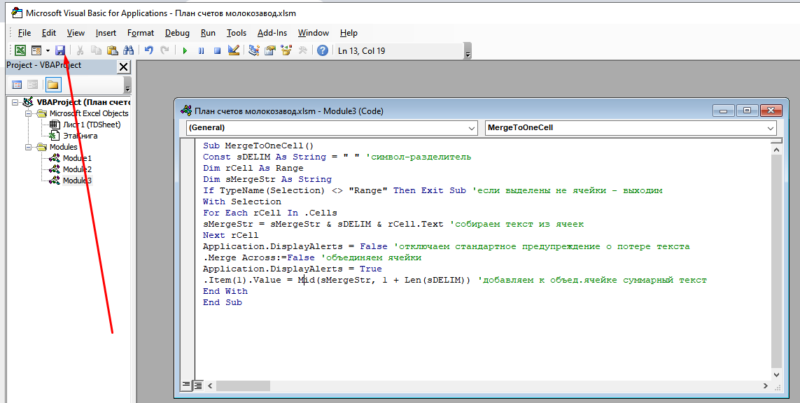The height and width of the screenshot is (403, 800).
Task: Open the Insert object dropdown arrow
Action: [47, 51]
